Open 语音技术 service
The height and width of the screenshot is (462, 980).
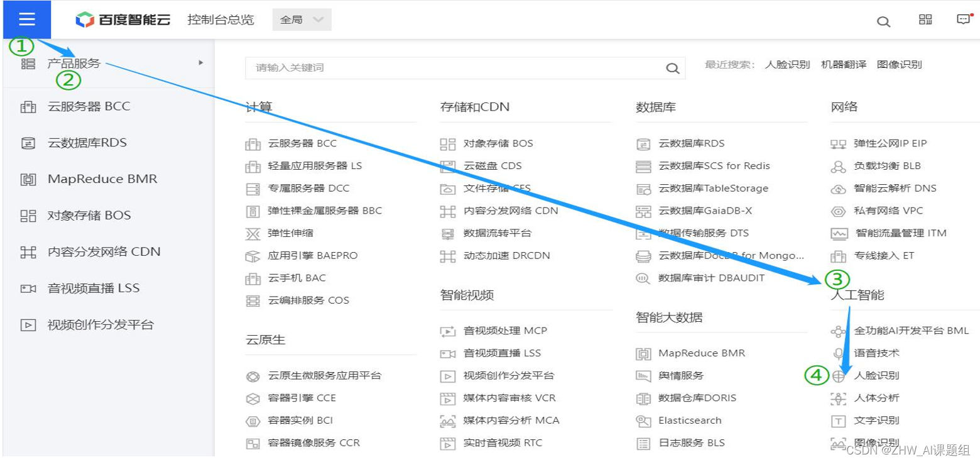(876, 353)
